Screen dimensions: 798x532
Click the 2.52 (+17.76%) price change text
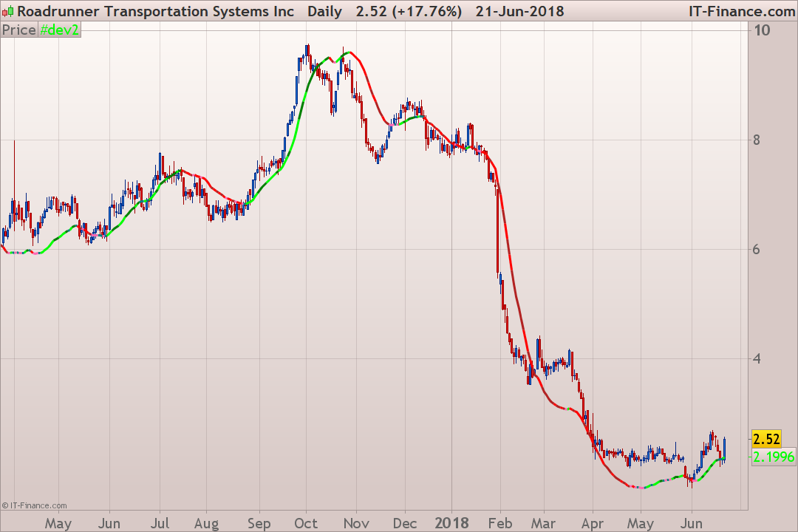click(409, 11)
